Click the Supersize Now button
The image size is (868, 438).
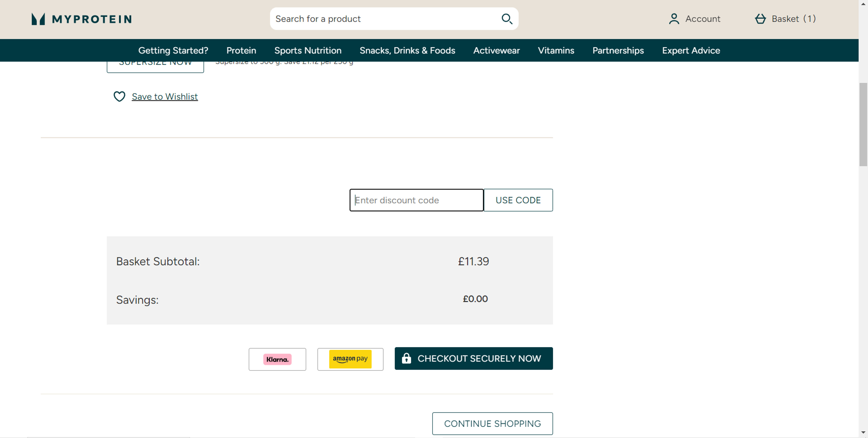[x=155, y=67]
